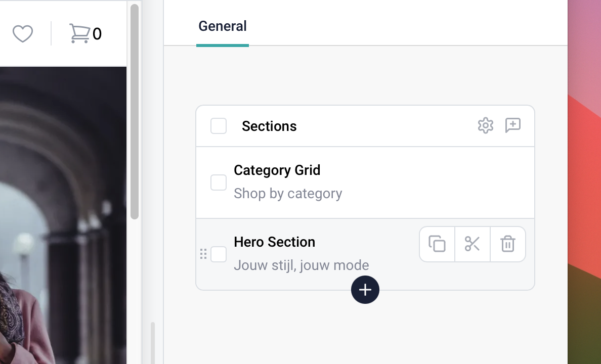Check the Hero Section checkbox

pyautogui.click(x=219, y=254)
